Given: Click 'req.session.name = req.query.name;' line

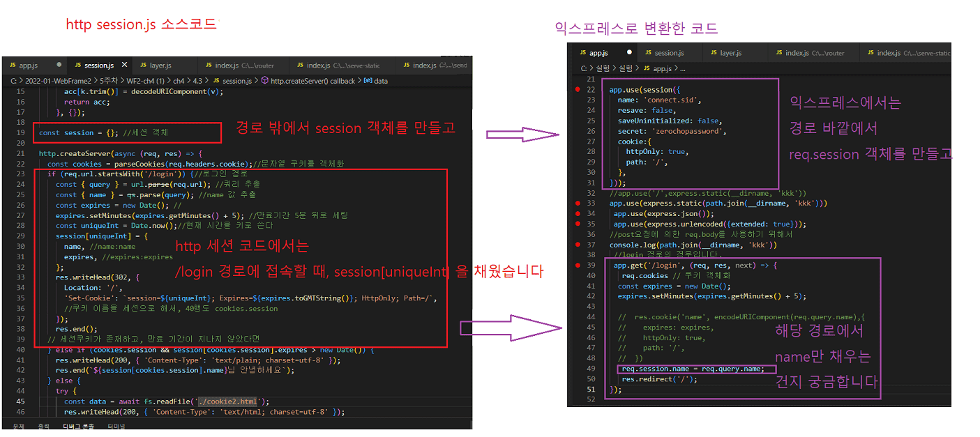Looking at the screenshot, I should pos(693,369).
